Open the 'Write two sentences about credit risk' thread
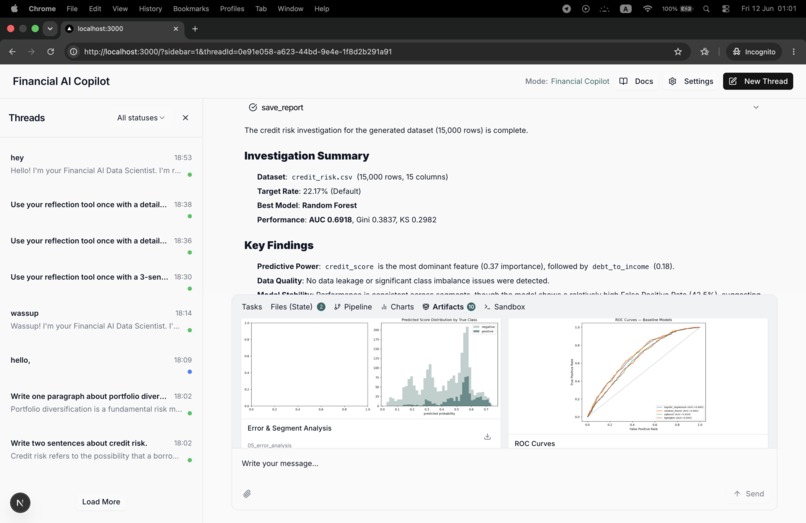806x523 pixels. 101,449
